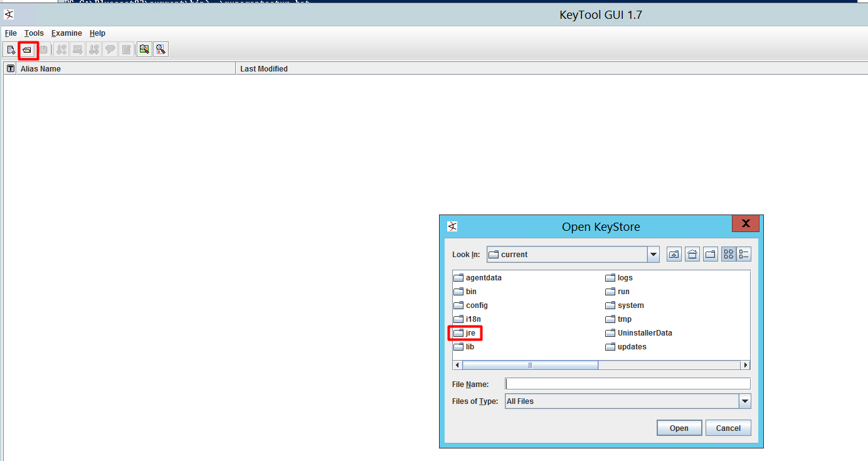868x461 pixels.
Task: Open the Examine menu
Action: tap(66, 33)
